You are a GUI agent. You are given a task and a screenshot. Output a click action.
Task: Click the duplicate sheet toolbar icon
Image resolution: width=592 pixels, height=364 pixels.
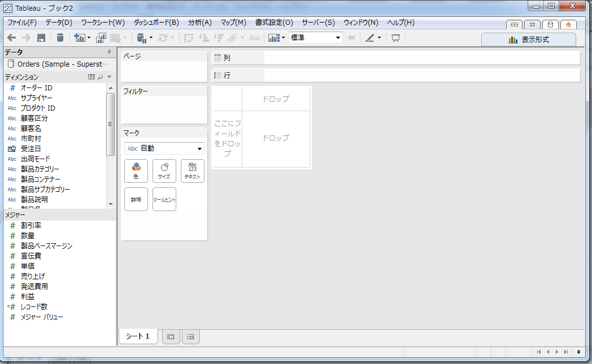pyautogui.click(x=101, y=38)
